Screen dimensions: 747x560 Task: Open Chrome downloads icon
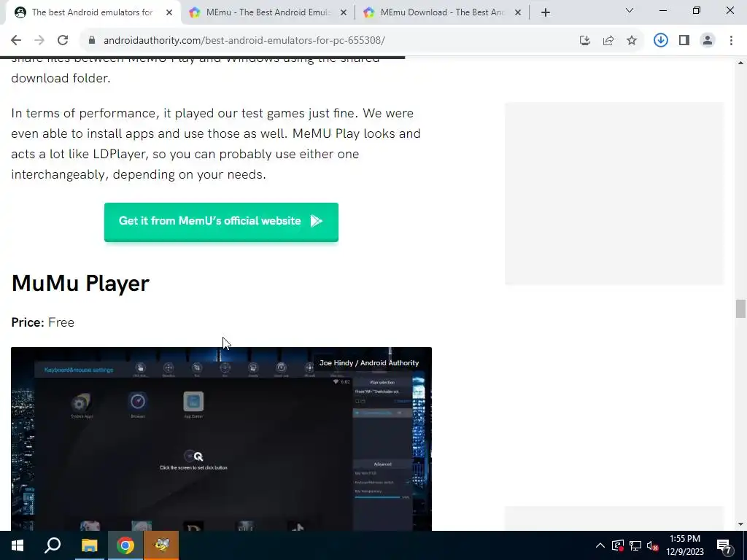[661, 41]
